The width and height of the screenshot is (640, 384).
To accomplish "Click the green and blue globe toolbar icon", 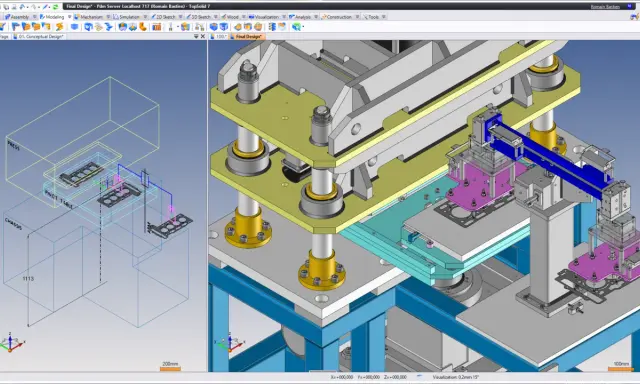I will 296,27.
